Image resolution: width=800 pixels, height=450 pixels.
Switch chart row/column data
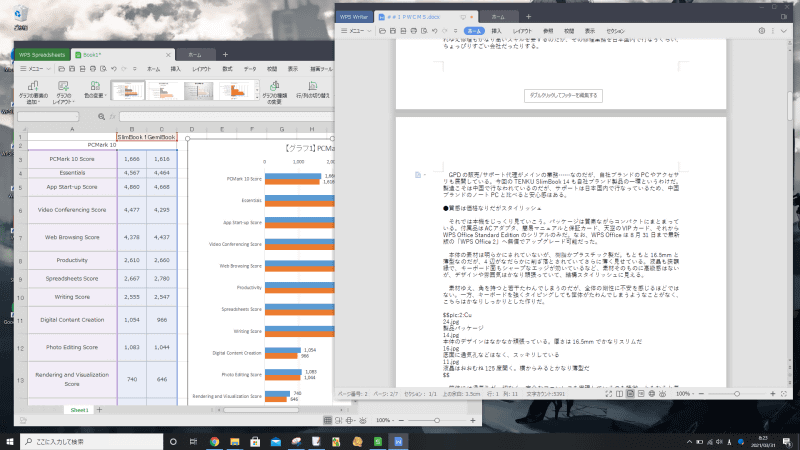coord(313,89)
